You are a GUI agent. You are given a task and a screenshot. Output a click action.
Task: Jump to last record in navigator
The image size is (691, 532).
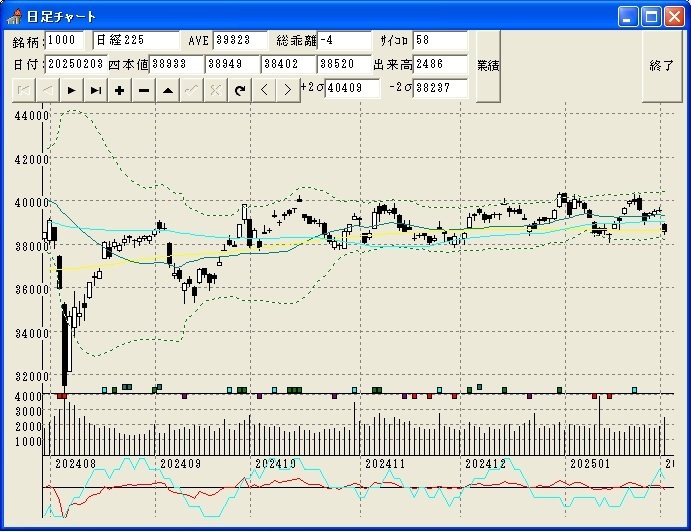tap(95, 90)
